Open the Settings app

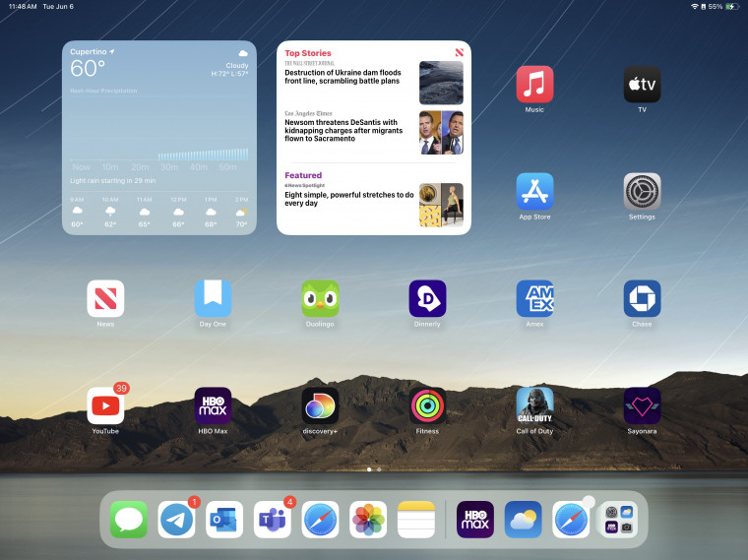pos(642,191)
